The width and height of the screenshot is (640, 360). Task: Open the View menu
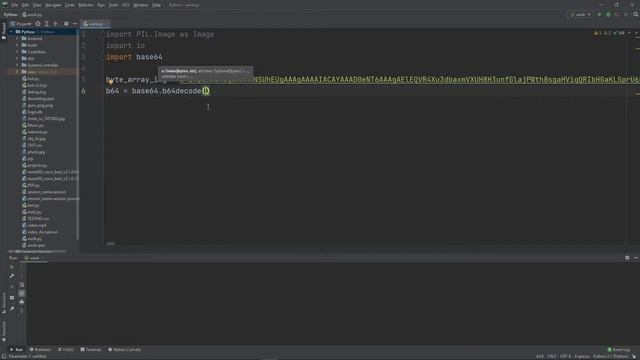[x=37, y=5]
